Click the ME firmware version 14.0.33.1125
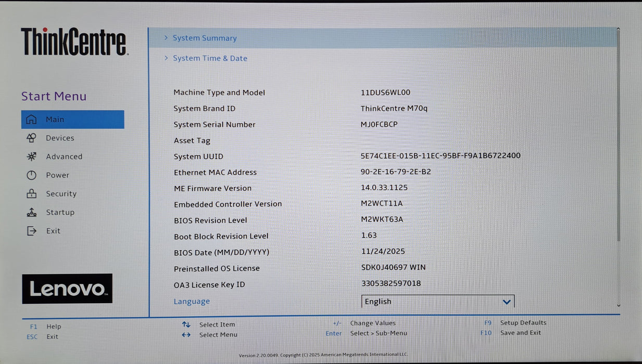This screenshot has height=364, width=642. pyautogui.click(x=384, y=187)
